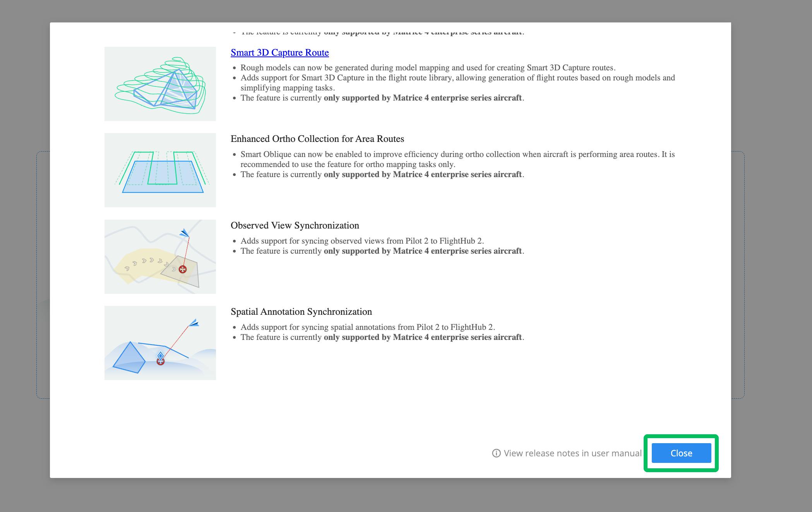The image size is (812, 512).
Task: Click the blue drone arrow in Observed View image
Action: (x=184, y=233)
